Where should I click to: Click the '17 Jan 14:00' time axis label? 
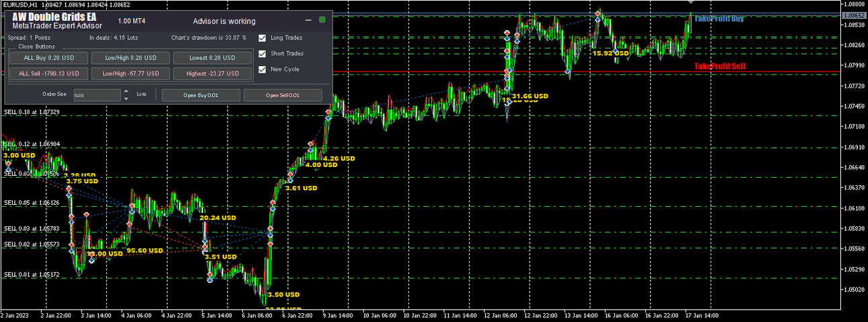coord(702,315)
